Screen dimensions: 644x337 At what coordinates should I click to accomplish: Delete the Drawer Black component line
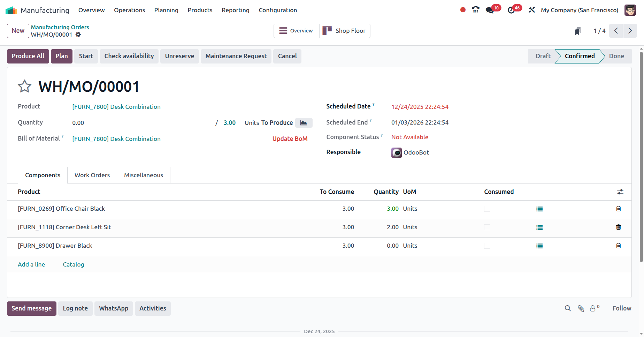coord(619,245)
